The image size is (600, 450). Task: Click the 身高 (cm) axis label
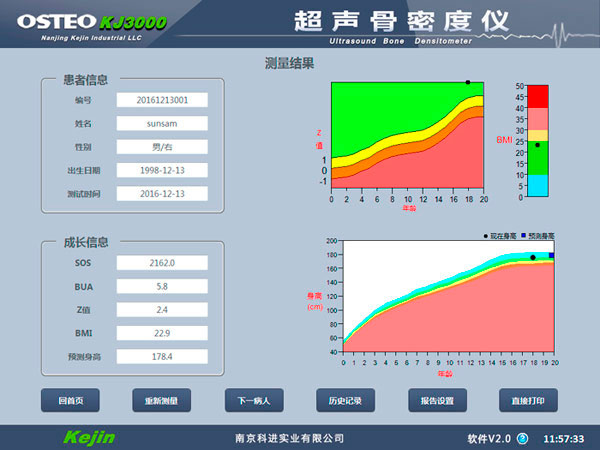315,301
